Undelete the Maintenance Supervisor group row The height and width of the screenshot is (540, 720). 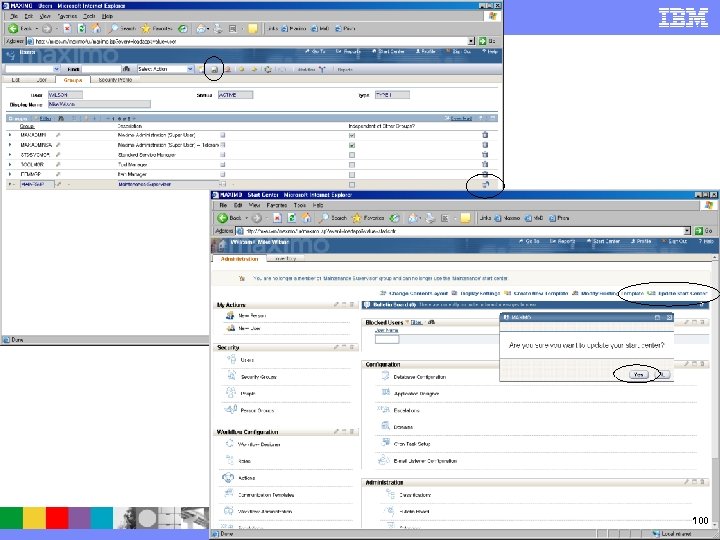(485, 185)
